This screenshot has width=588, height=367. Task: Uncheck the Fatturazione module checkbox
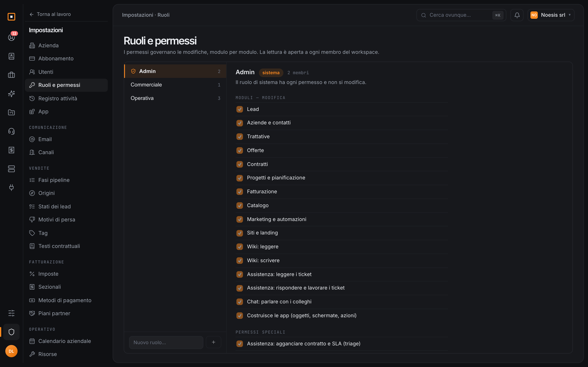[x=239, y=192]
